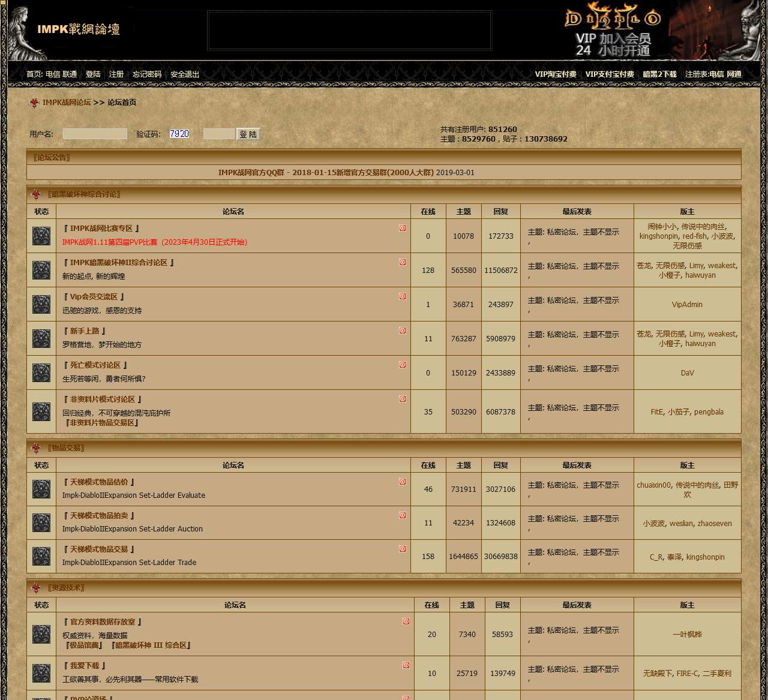Open the 注册 menu item

tap(115, 74)
